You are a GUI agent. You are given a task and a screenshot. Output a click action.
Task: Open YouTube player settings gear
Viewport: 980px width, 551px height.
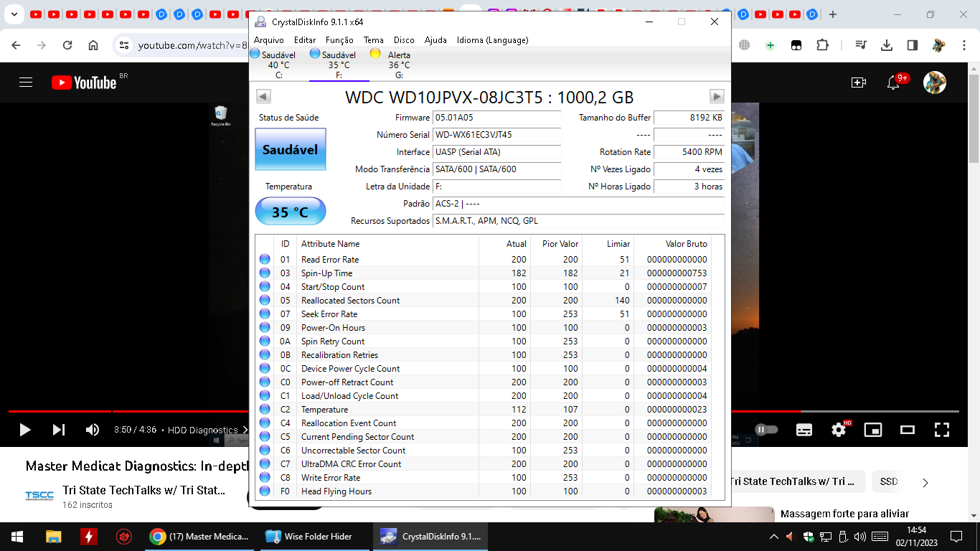(839, 430)
